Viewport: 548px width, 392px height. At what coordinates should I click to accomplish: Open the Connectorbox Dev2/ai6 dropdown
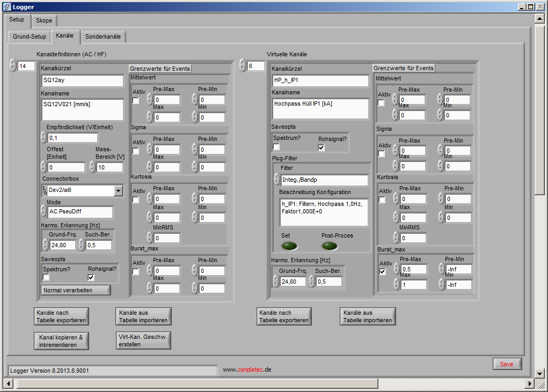click(x=118, y=190)
